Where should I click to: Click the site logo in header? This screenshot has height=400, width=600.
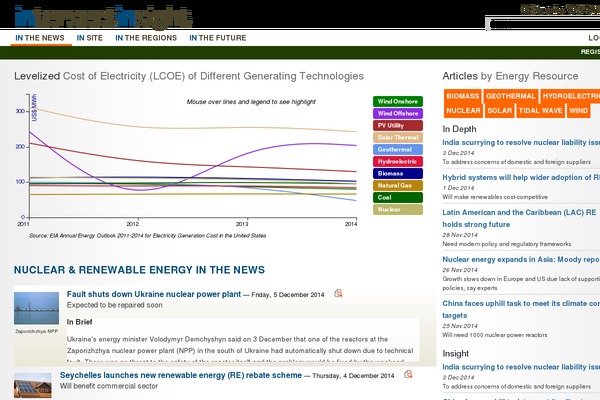point(103,17)
